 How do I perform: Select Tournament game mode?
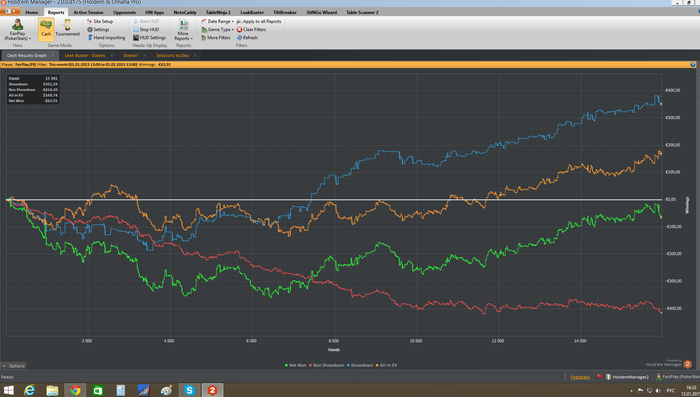pyautogui.click(x=67, y=29)
